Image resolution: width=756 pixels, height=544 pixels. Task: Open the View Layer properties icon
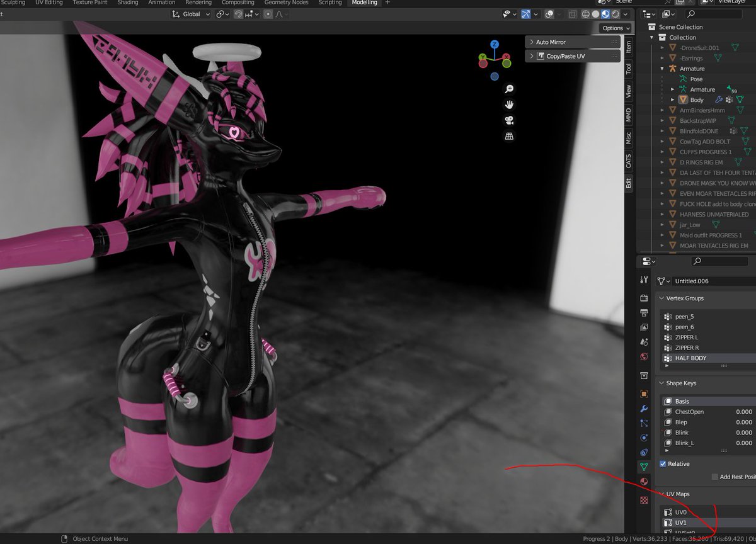coord(644,327)
